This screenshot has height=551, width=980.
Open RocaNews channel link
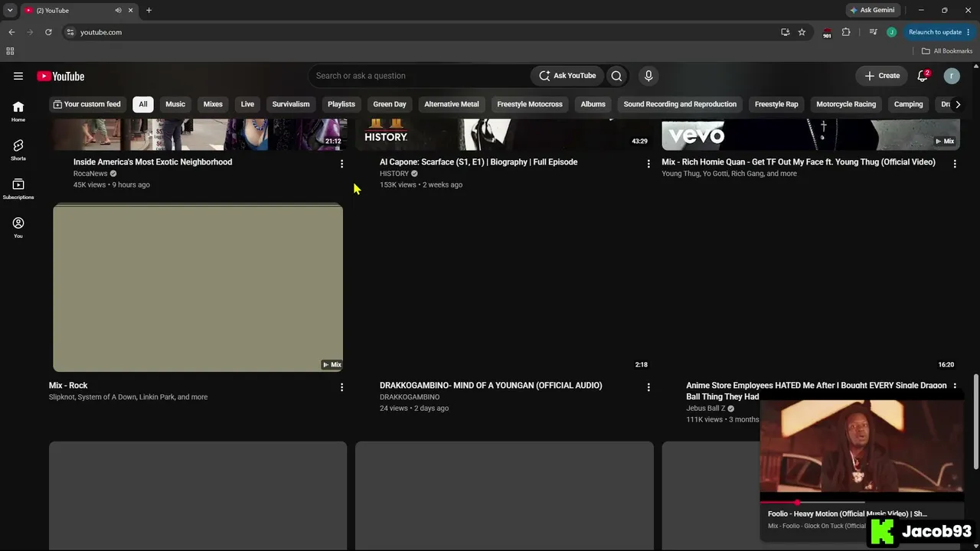[90, 174]
